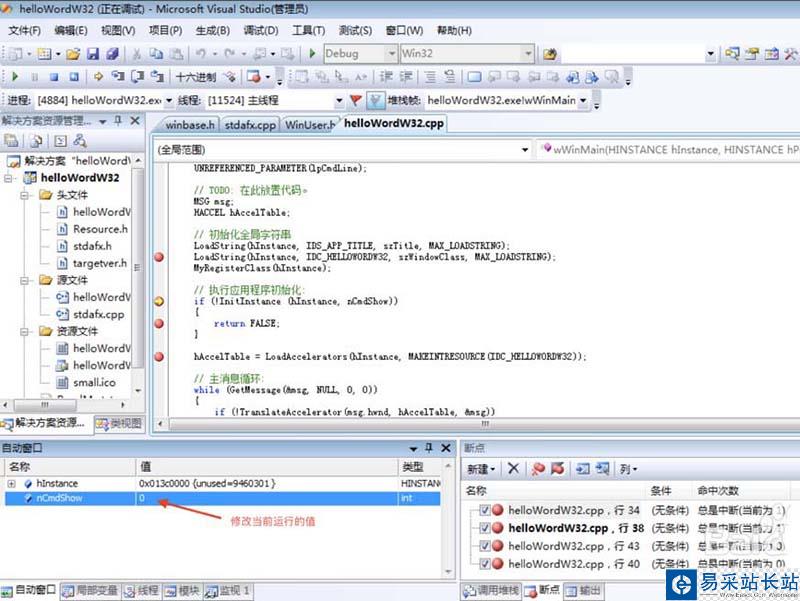The height and width of the screenshot is (601, 800).
Task: Uncheck breakpoint at helloWordW32.cpp line 40
Action: 485,564
